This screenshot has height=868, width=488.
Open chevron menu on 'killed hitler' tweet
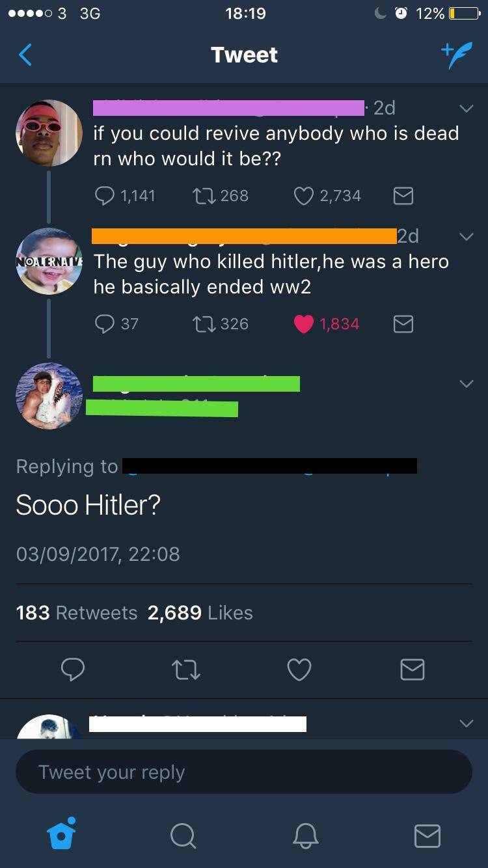(466, 237)
